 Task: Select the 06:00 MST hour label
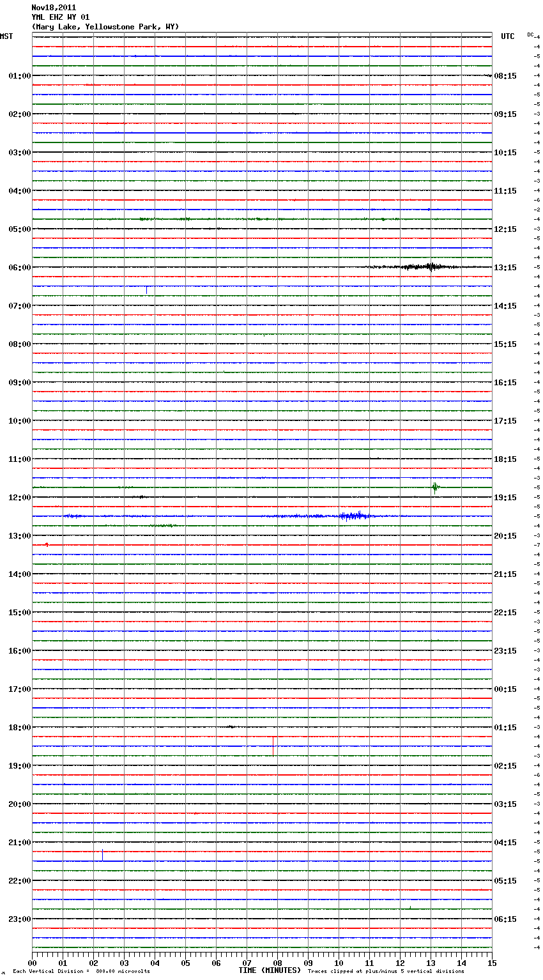click(20, 268)
